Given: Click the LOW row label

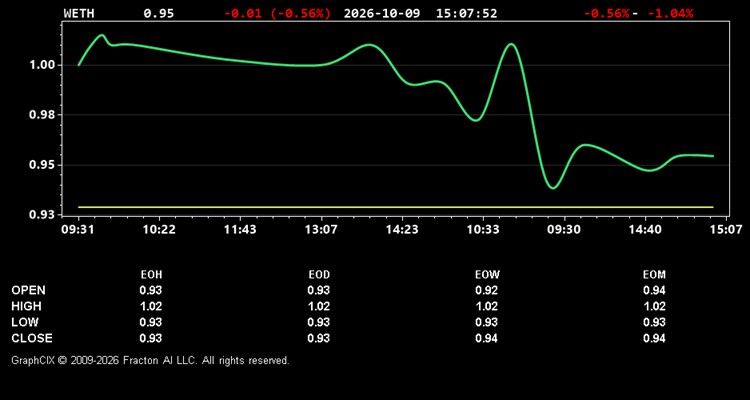Looking at the screenshot, I should pos(25,322).
